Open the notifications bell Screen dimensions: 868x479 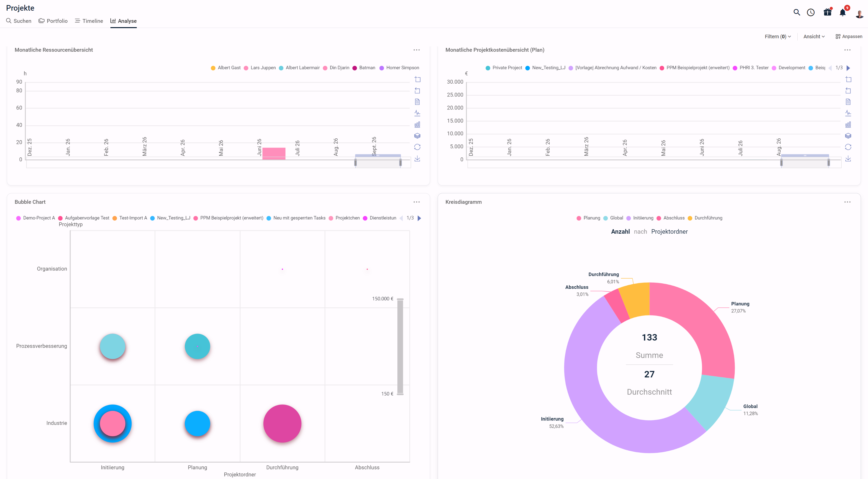[843, 12]
